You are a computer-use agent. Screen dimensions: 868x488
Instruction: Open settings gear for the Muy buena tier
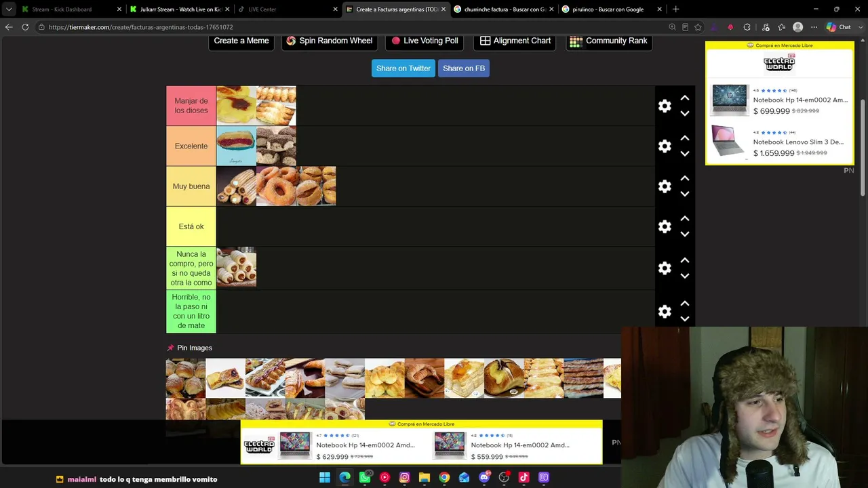(665, 186)
